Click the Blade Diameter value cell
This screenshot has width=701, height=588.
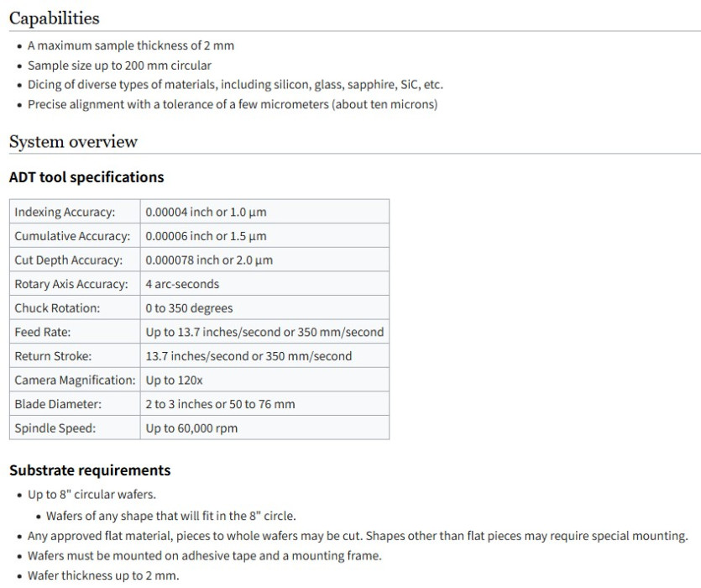[x=220, y=404]
